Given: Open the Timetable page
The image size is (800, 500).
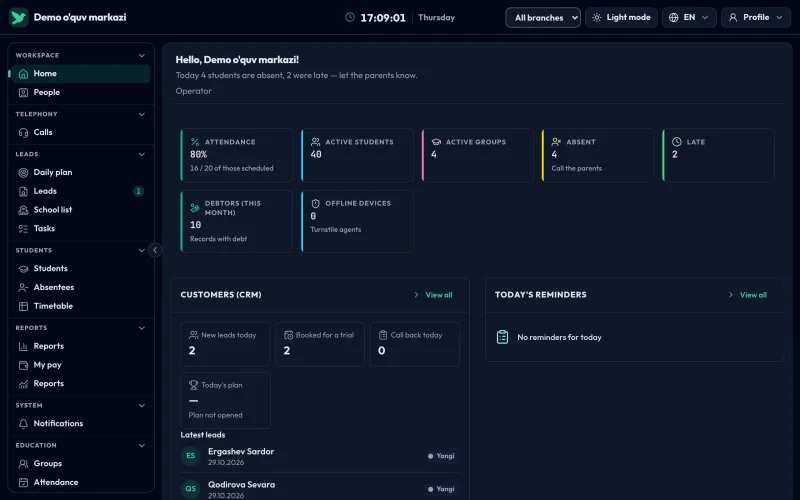Looking at the screenshot, I should 81,306.
